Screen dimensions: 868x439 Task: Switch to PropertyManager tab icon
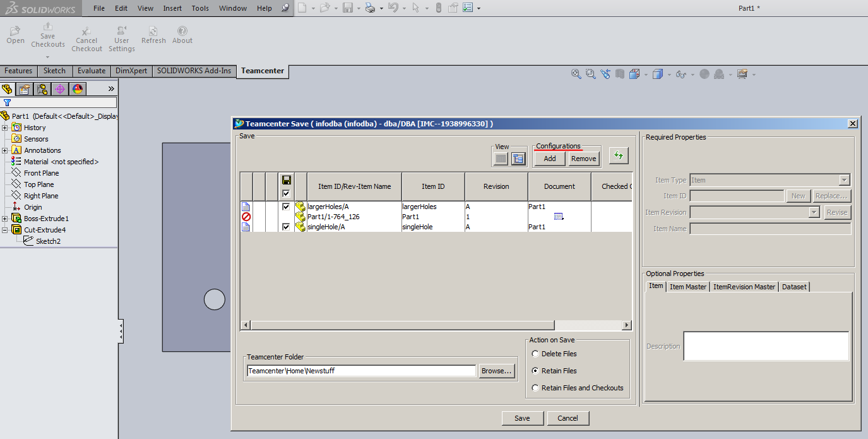click(25, 89)
